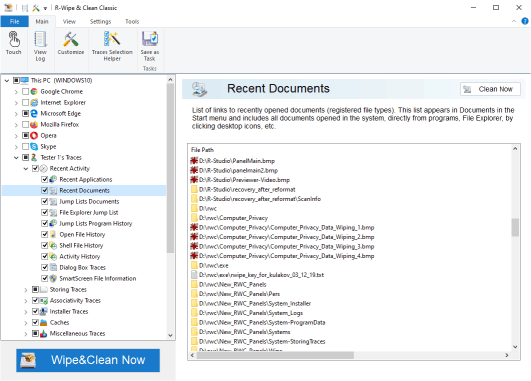Click the Opera icon in tree
This screenshot has height=381, width=531.
coord(34,135)
